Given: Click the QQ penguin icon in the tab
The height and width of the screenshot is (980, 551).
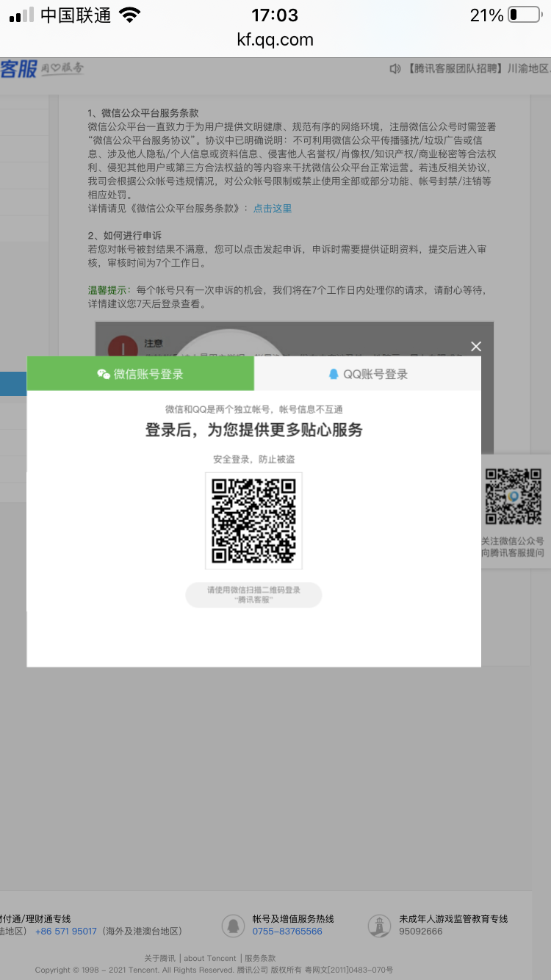Looking at the screenshot, I should coord(334,374).
